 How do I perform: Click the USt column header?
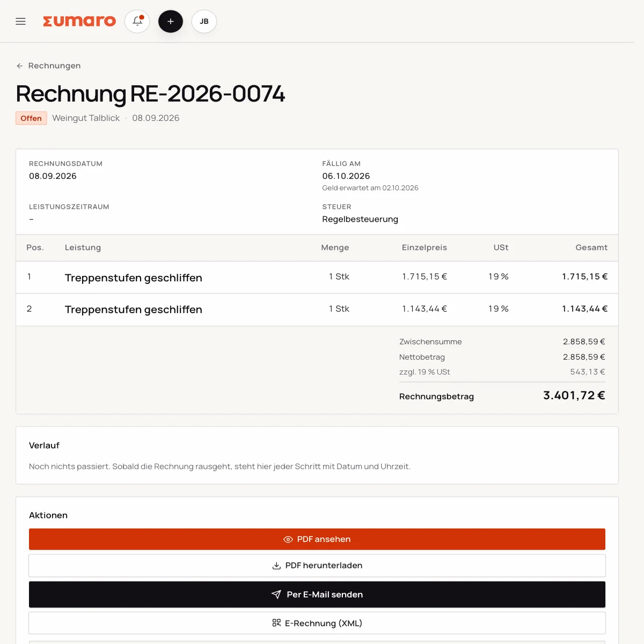(x=501, y=247)
